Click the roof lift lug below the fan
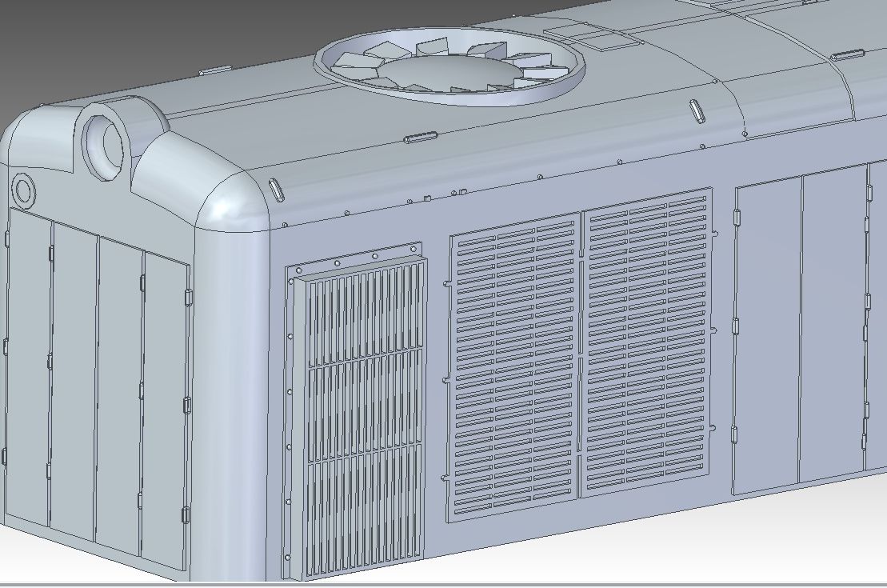The image size is (887, 588). [x=419, y=138]
